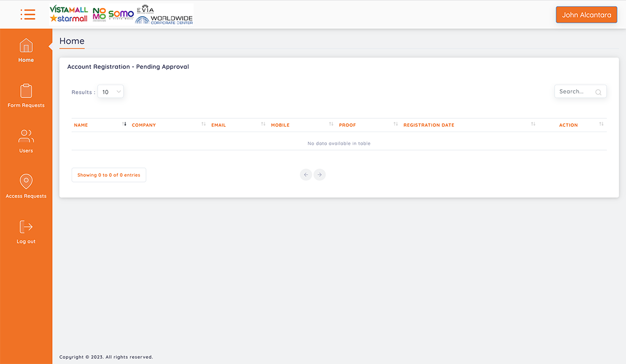The image size is (626, 364).
Task: Open Access Requests location pin icon
Action: pyautogui.click(x=26, y=181)
